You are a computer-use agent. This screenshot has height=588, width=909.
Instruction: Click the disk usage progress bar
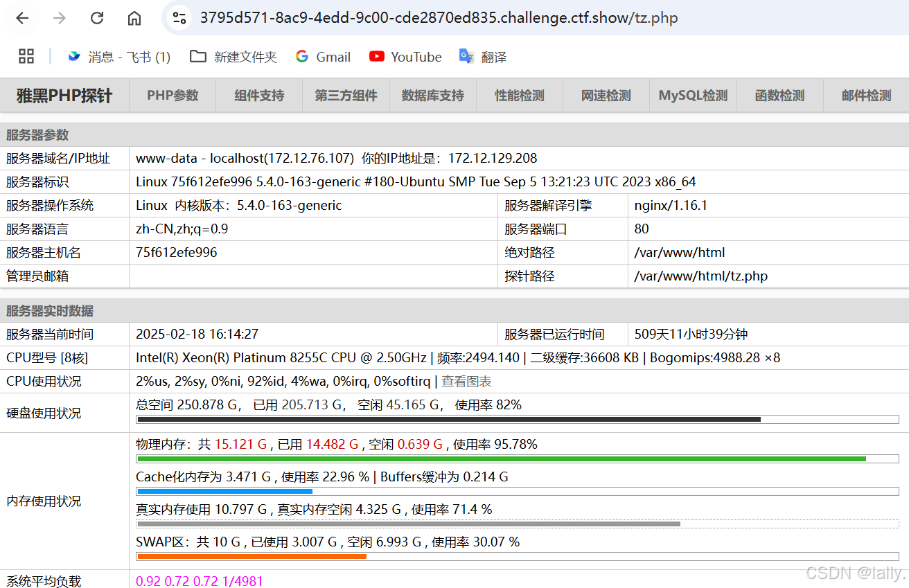click(518, 419)
